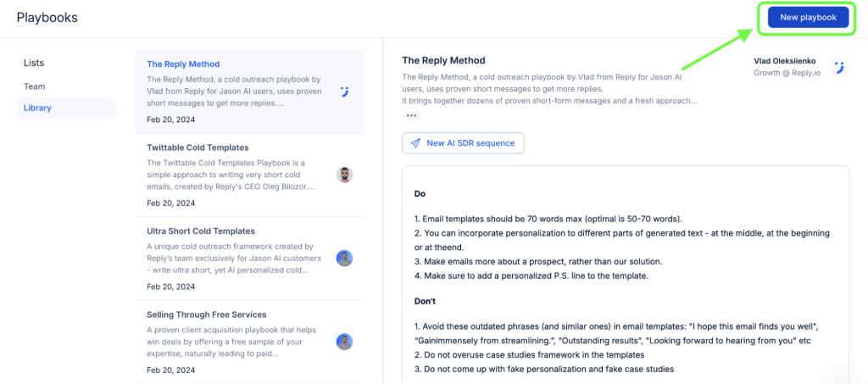
Task: Select the Library list
Action: (37, 108)
